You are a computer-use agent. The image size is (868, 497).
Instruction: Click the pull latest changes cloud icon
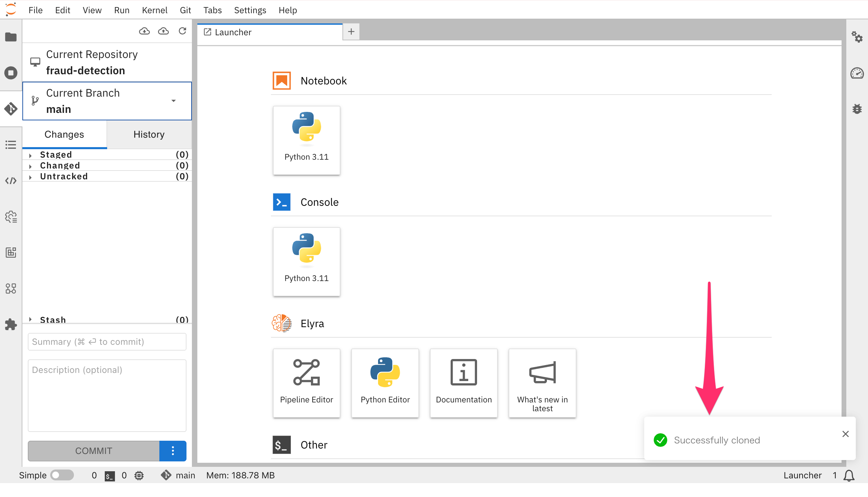[144, 32]
